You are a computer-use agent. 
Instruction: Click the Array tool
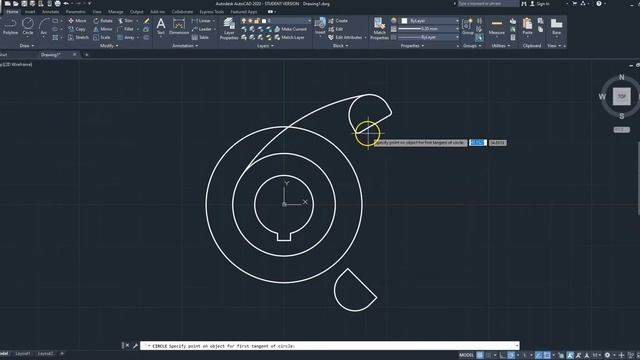point(126,37)
